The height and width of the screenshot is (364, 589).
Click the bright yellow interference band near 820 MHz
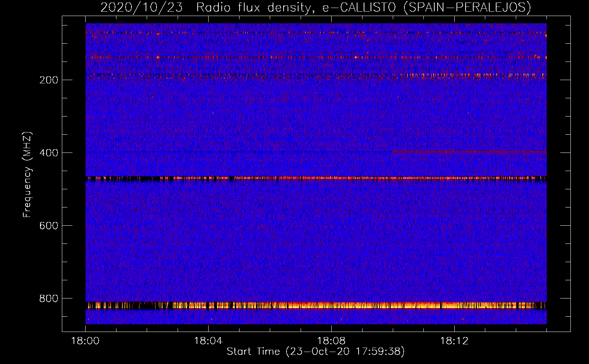[x=316, y=305]
